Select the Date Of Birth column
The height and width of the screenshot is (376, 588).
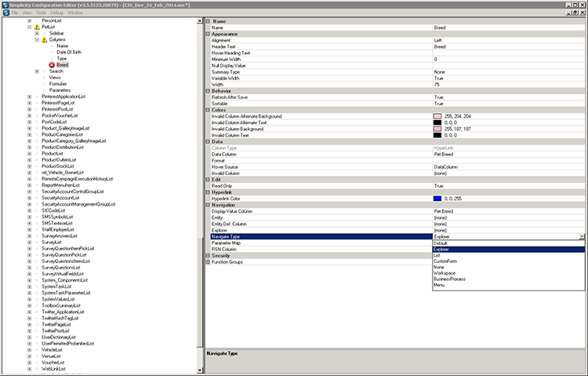[69, 53]
